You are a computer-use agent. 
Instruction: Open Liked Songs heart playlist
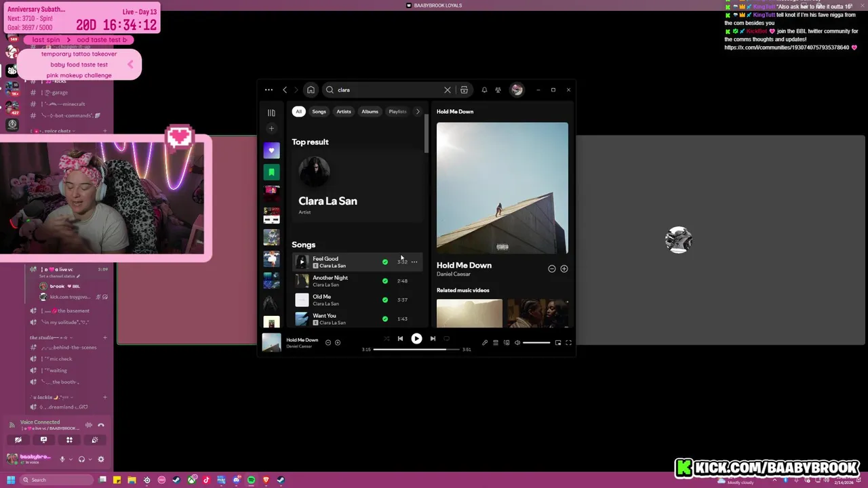[271, 150]
